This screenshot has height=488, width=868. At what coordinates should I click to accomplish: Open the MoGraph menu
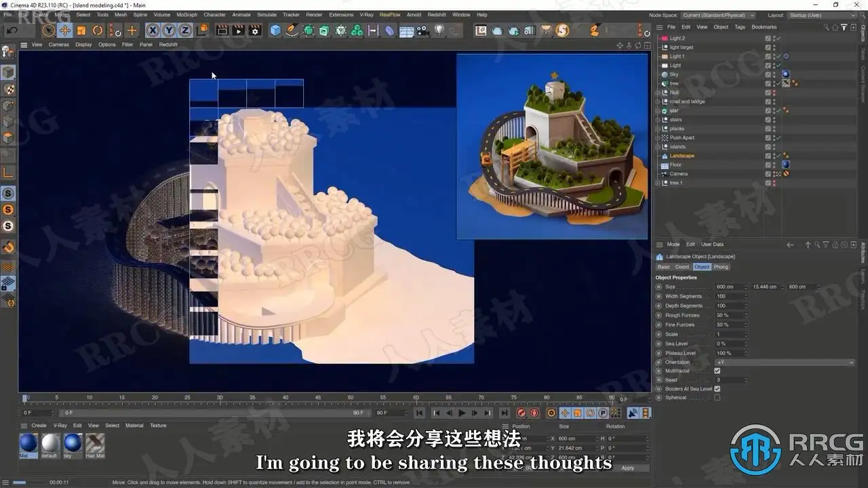point(186,15)
